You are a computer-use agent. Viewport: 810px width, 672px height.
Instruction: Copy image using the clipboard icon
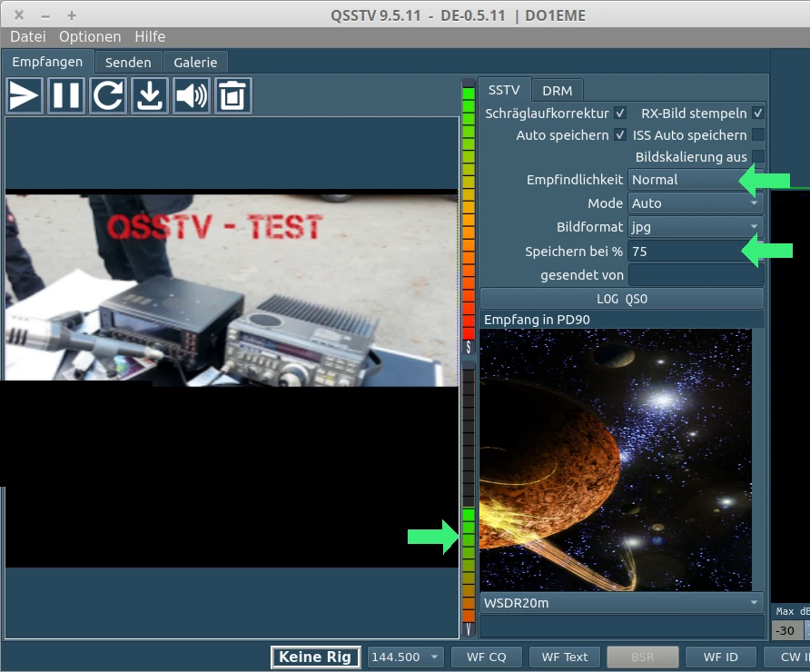[232, 95]
